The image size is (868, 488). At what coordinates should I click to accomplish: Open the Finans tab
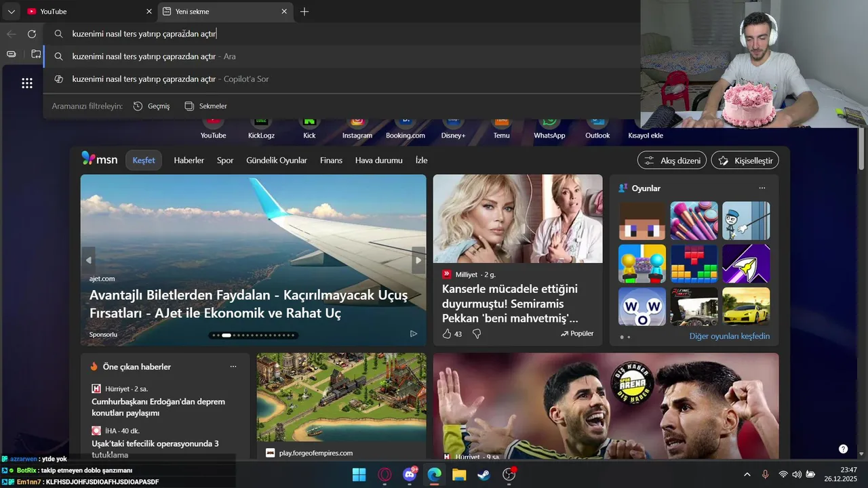331,160
